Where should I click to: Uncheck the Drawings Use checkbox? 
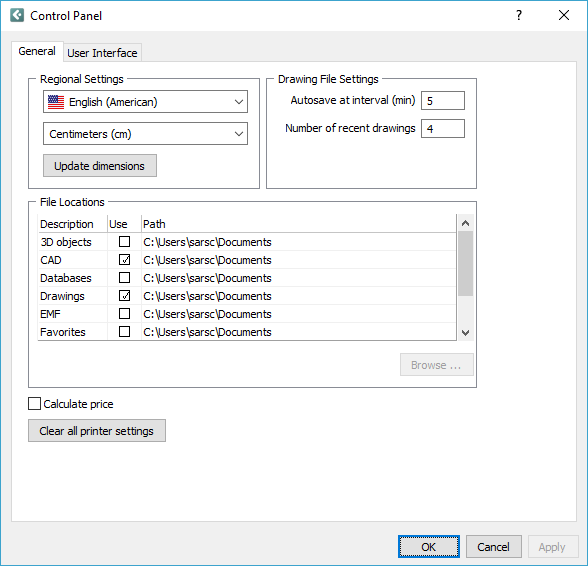pyautogui.click(x=124, y=296)
